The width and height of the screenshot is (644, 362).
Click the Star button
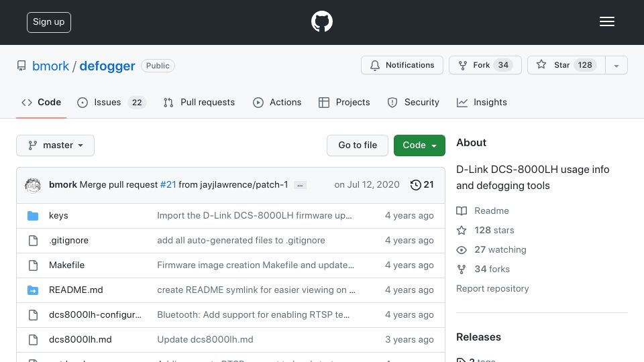[566, 65]
